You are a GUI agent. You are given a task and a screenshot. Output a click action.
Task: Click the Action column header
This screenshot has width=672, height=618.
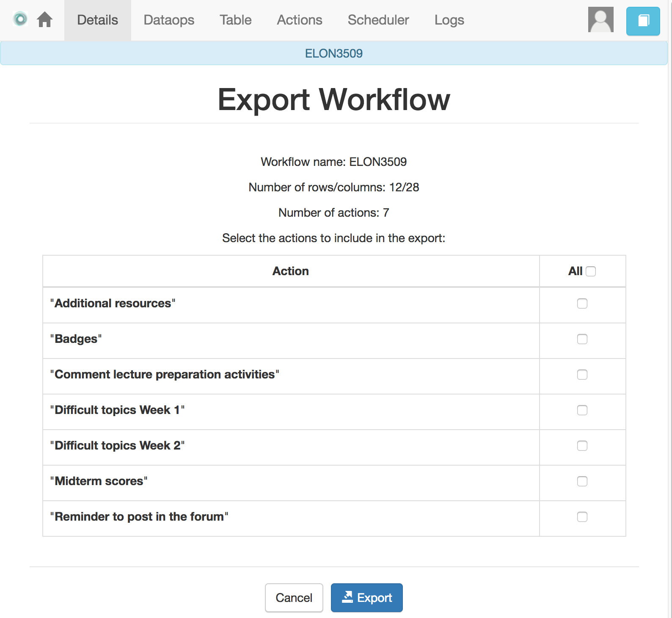[291, 271]
